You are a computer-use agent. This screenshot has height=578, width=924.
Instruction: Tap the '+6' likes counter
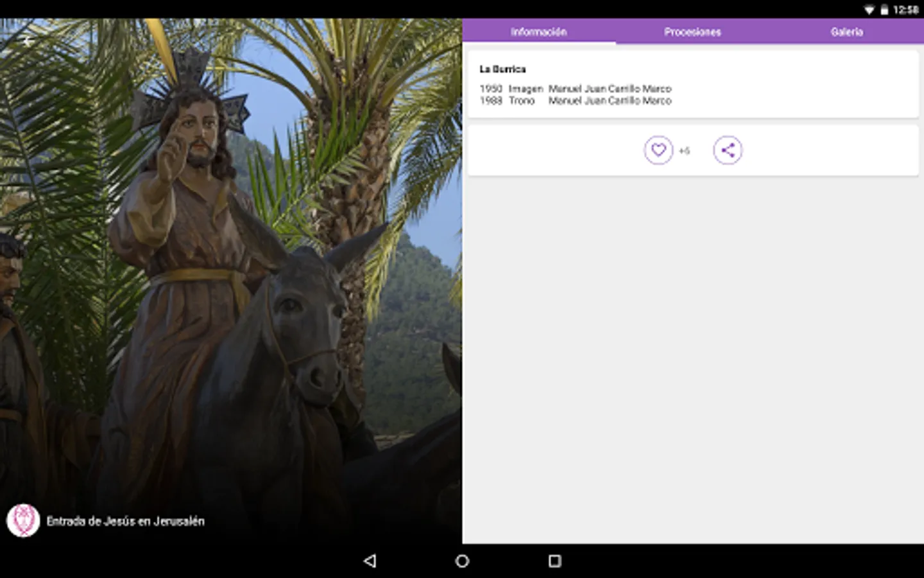click(x=684, y=151)
